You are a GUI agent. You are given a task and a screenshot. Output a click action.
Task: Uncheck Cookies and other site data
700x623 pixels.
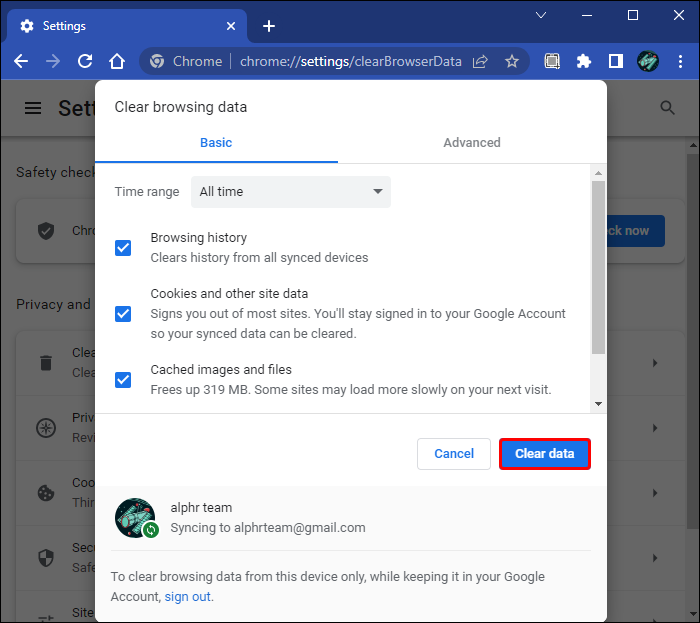coord(123,314)
